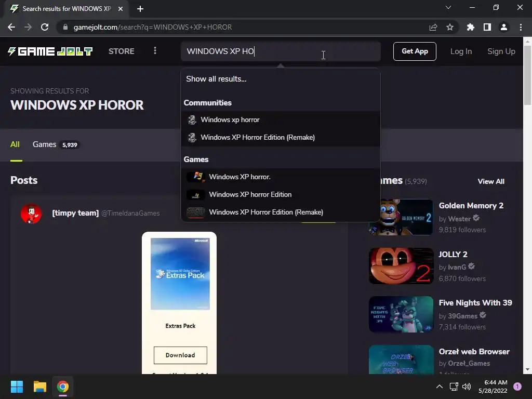Screen dimensions: 532x399
Task: Show hidden tray icons chevron
Action: click(440, 387)
